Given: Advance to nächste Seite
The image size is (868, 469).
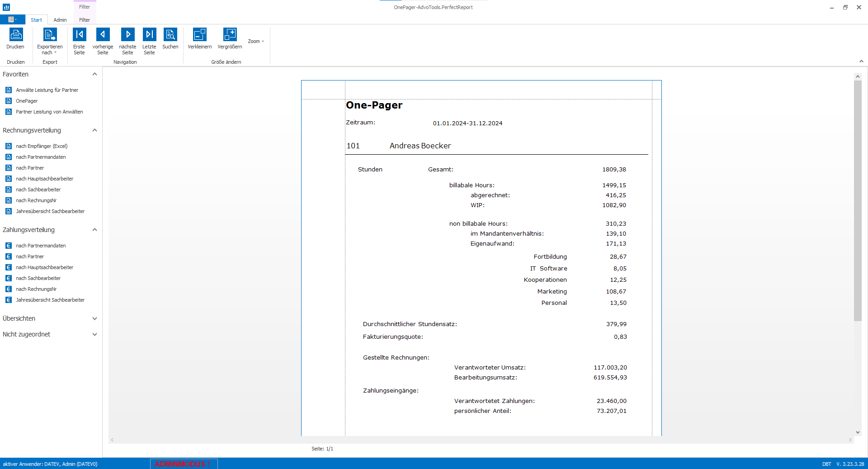Looking at the screenshot, I should [x=127, y=41].
